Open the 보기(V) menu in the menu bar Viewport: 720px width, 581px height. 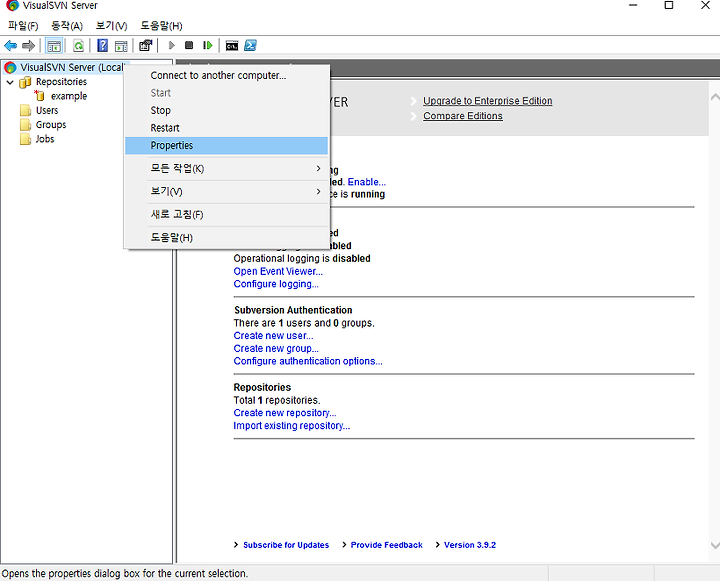click(111, 26)
